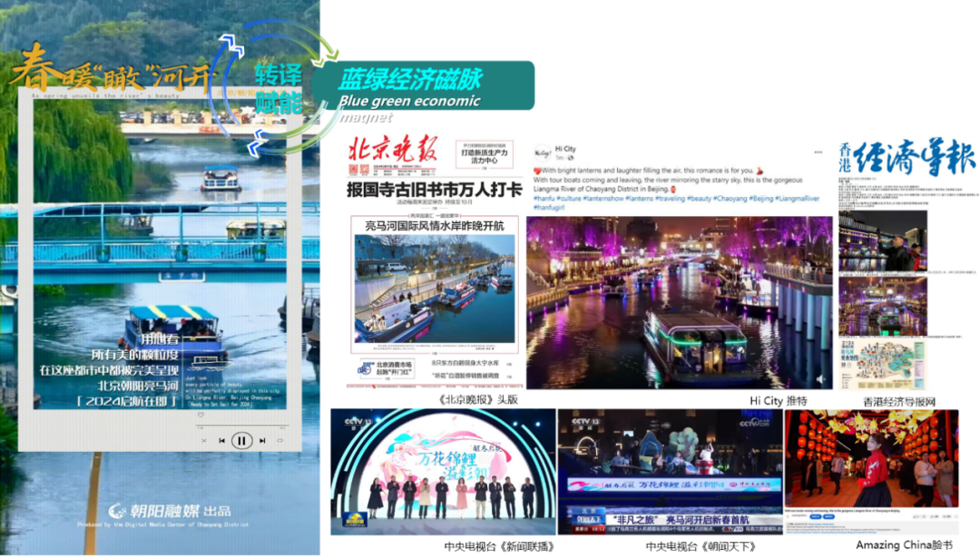Image resolution: width=980 pixels, height=559 pixels.
Task: Click the repeat playback icon
Action: click(x=280, y=440)
